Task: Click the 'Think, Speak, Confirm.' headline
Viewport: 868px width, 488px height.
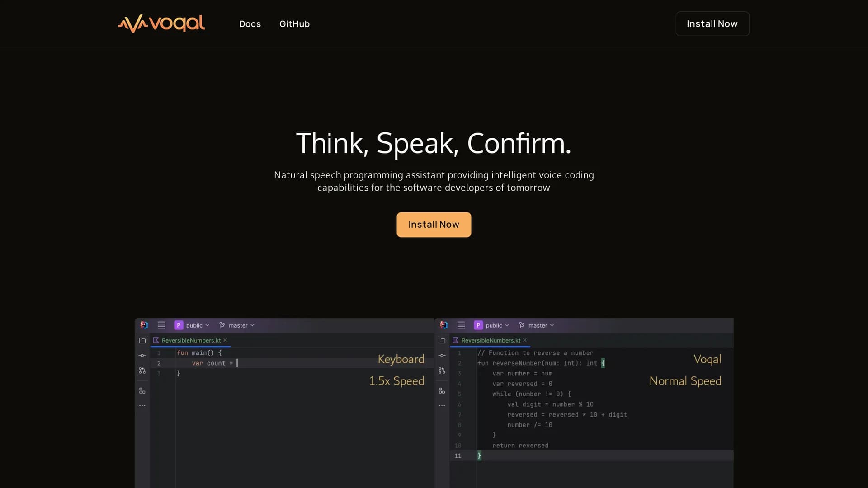Action: click(x=434, y=144)
